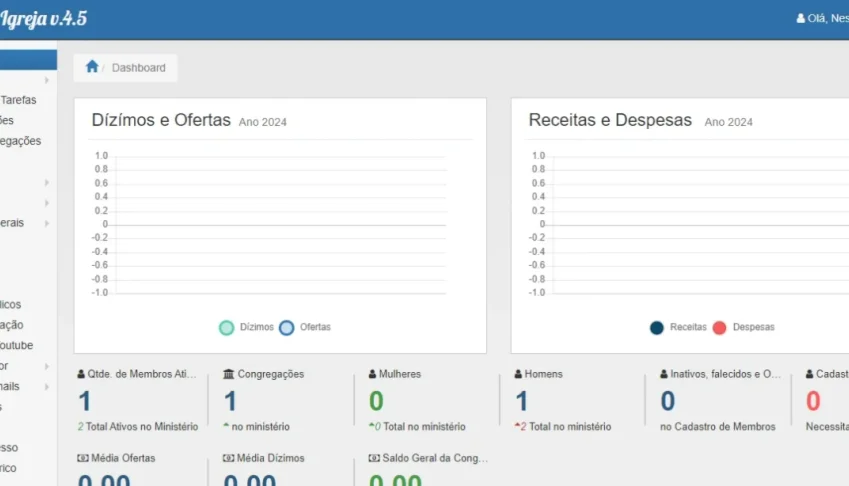
Task: Open the home icon in breadcrumb
Action: (x=92, y=67)
